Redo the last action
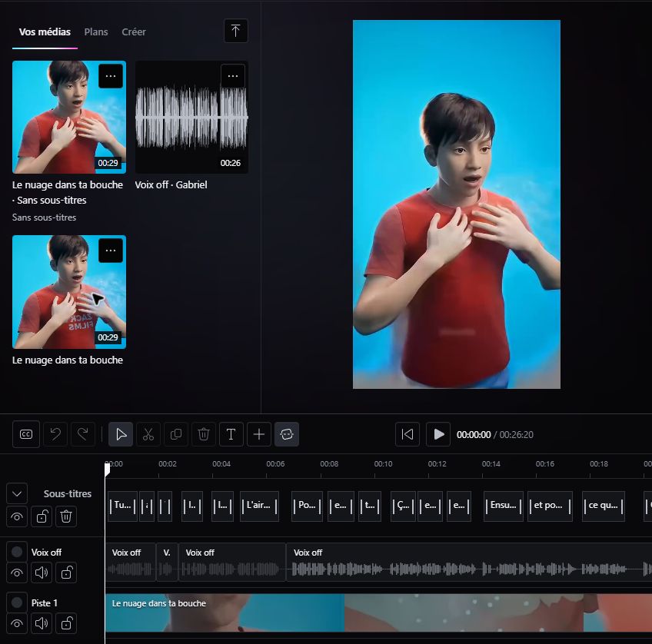 point(83,434)
